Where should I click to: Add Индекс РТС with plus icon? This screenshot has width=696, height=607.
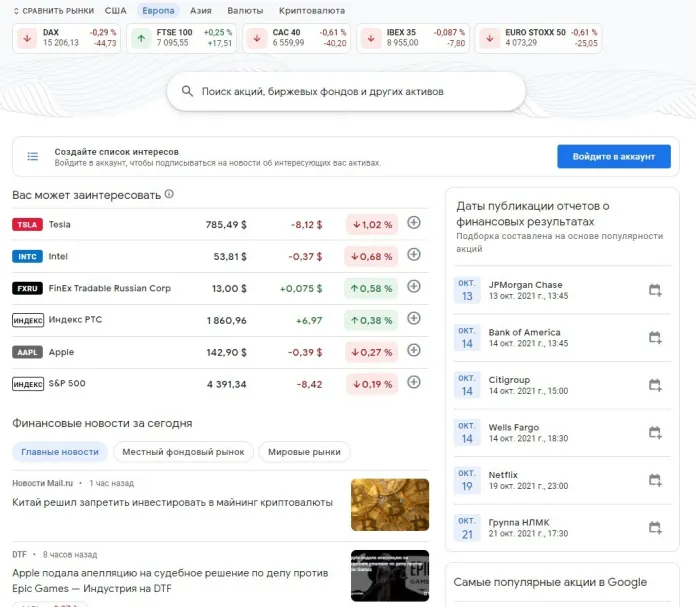pyautogui.click(x=414, y=318)
